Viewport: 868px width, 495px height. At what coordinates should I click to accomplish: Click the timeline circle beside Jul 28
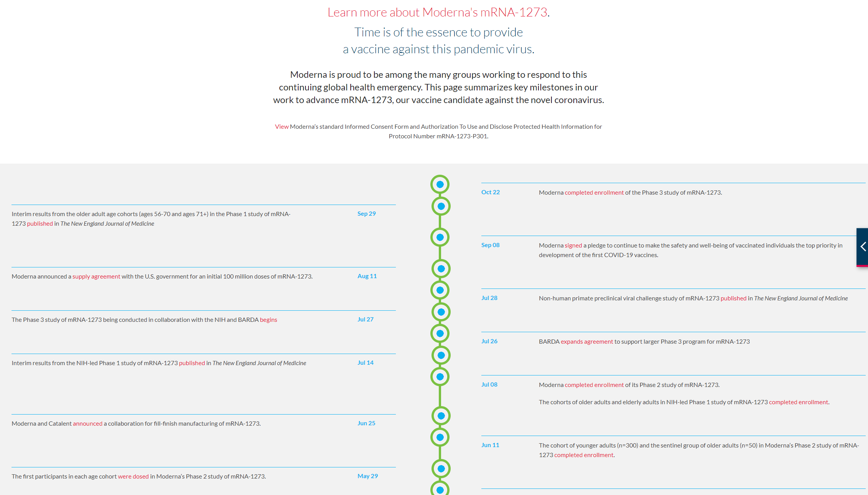pyautogui.click(x=440, y=290)
